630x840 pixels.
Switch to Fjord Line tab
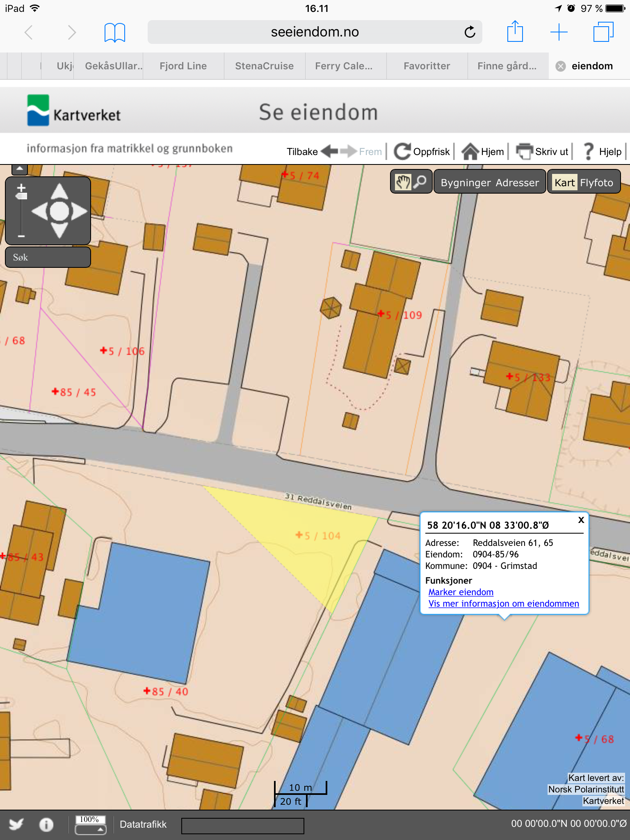183,66
